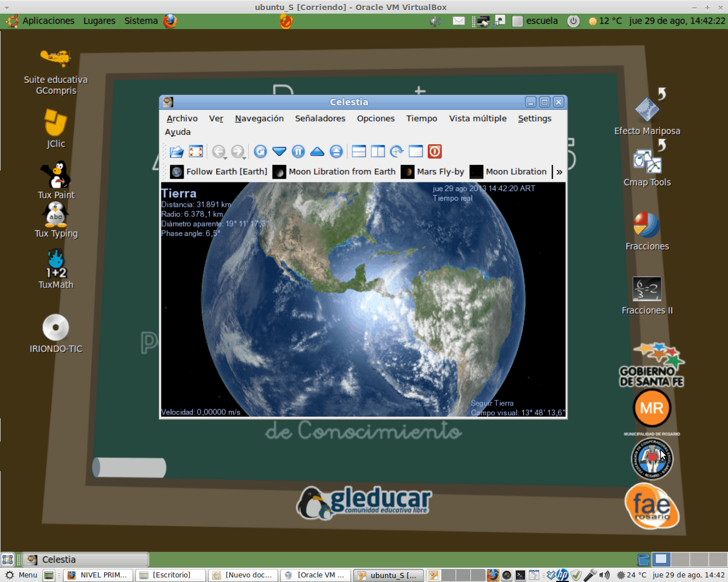Screen dimensions: 728x582
Task: Toggle full screen mode toolbar icon
Action: 196,152
